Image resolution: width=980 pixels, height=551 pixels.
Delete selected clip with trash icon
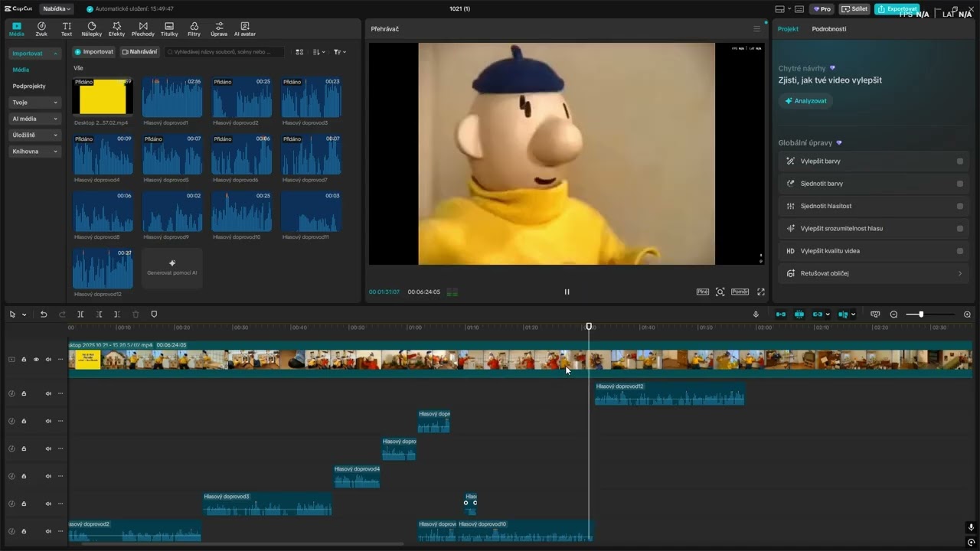coord(136,315)
